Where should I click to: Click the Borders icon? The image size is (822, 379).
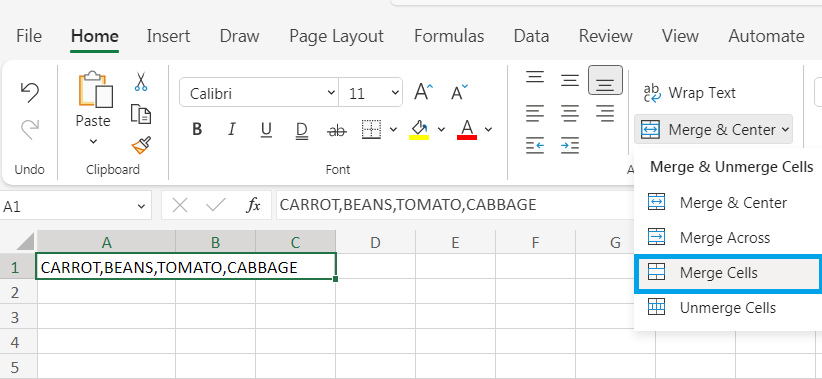pyautogui.click(x=371, y=129)
